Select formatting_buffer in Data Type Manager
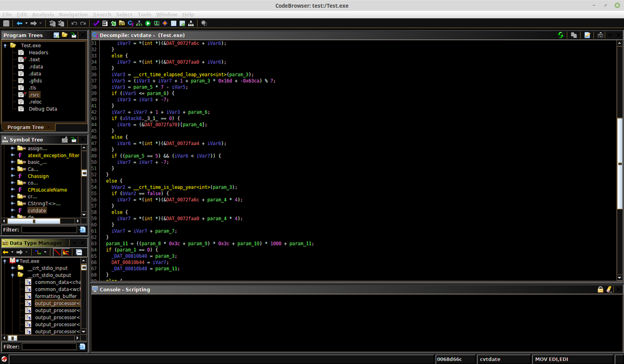The image size is (624, 364). 56,296
